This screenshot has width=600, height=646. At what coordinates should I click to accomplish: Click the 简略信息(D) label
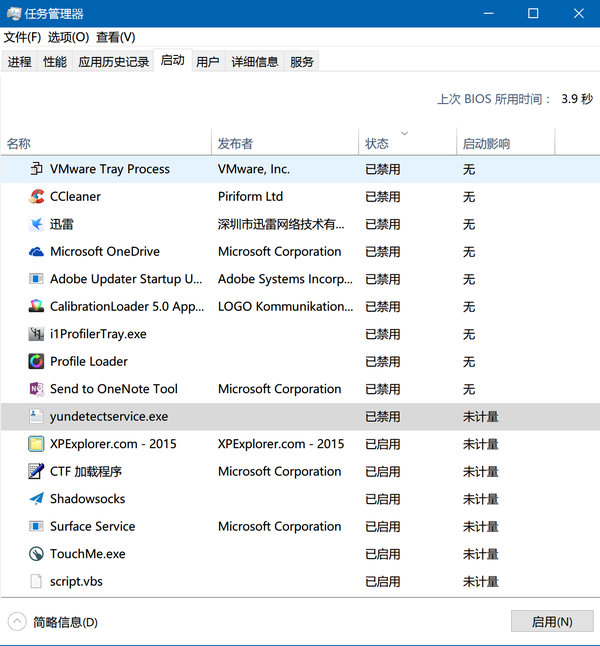[x=66, y=622]
